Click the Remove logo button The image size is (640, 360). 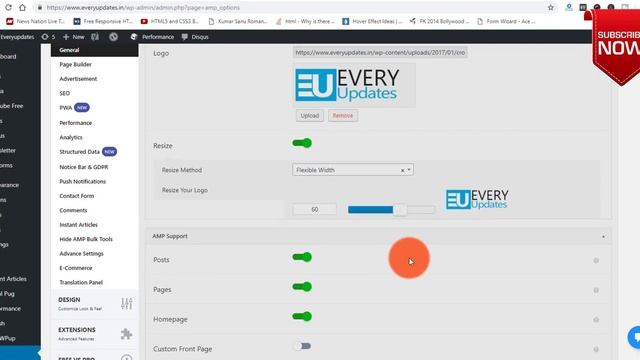click(342, 116)
